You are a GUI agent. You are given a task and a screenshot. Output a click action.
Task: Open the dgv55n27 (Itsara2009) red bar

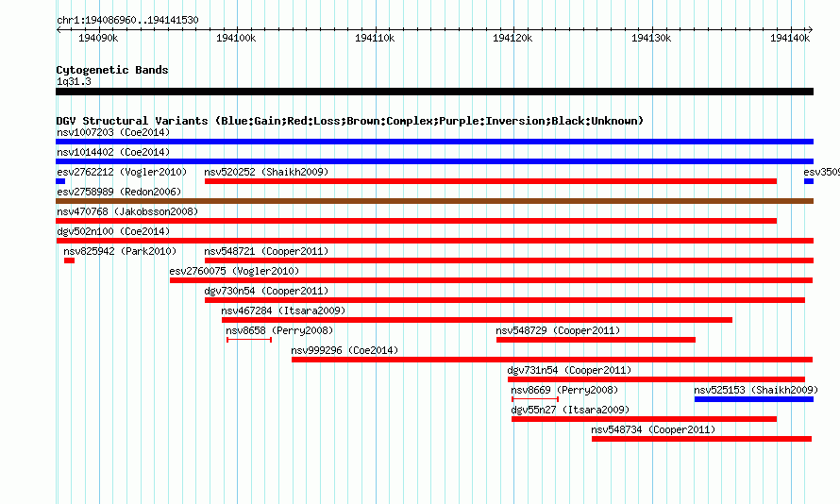pyautogui.click(x=644, y=419)
